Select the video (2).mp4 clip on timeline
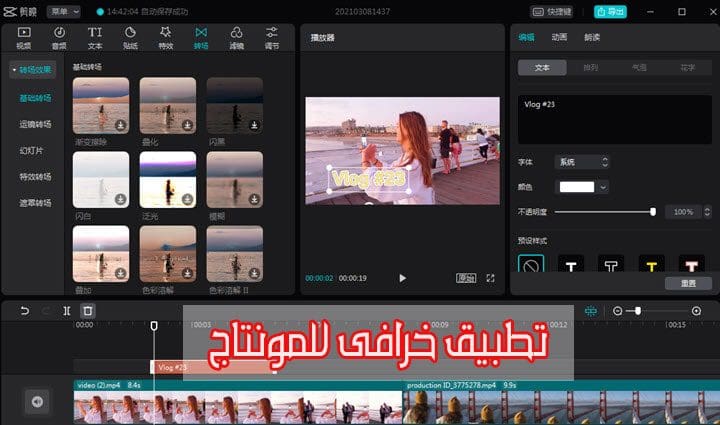 pos(238,402)
